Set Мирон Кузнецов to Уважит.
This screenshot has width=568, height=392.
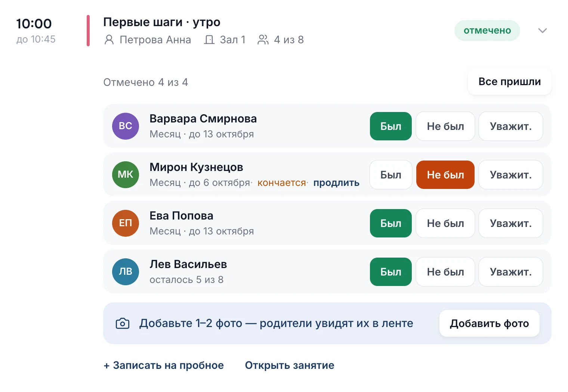[x=511, y=175]
